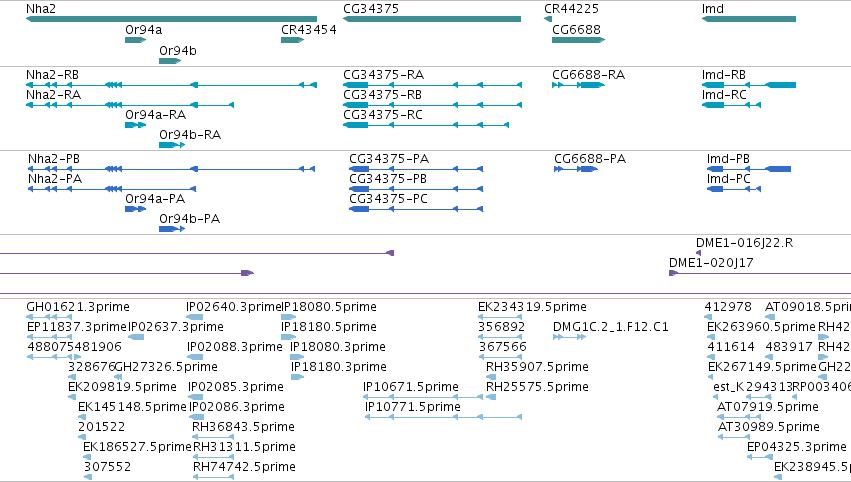
Task: Click the CG6688-PA protein label
Action: point(590,159)
